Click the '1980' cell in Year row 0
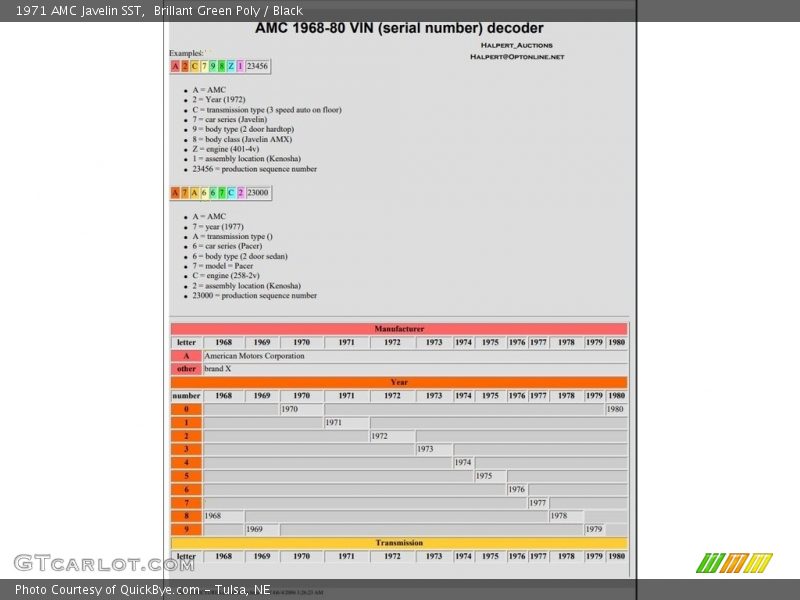The width and height of the screenshot is (800, 600). 616,409
